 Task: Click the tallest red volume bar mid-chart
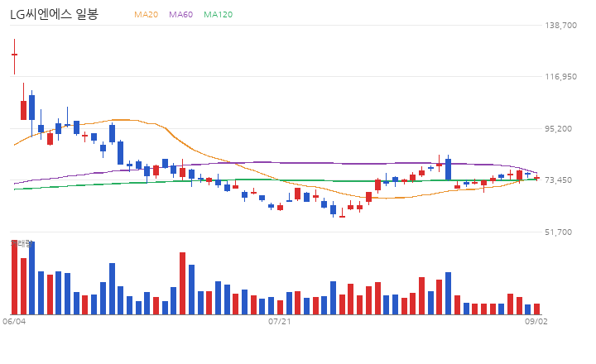pyautogui.click(x=182, y=283)
